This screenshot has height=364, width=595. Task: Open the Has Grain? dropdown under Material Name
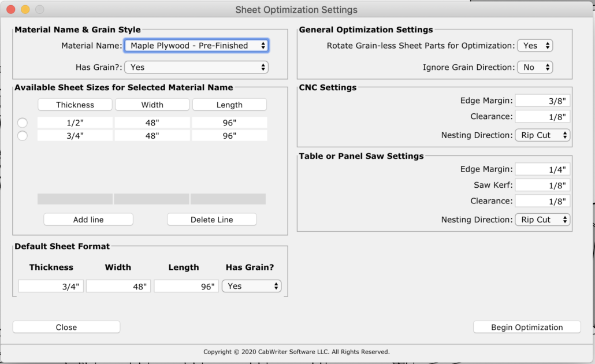[196, 67]
